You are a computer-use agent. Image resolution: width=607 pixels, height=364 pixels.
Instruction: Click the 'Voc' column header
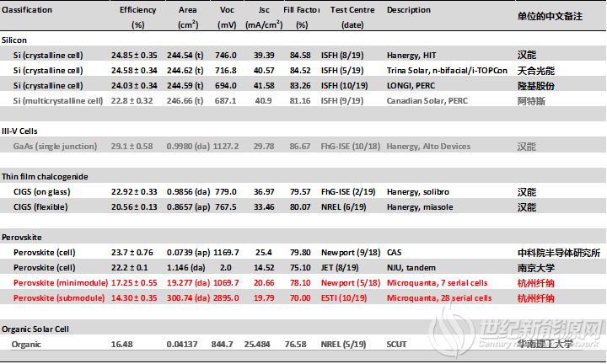227,10
